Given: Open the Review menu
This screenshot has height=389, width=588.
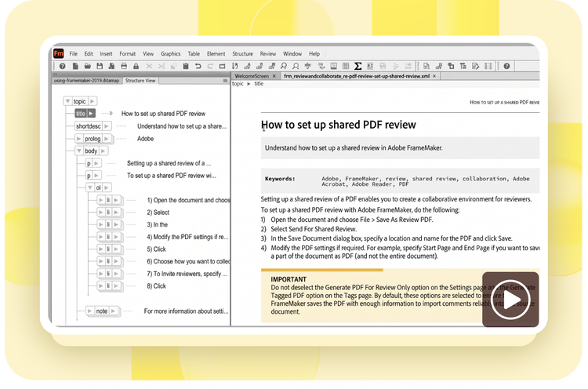Looking at the screenshot, I should [x=268, y=53].
